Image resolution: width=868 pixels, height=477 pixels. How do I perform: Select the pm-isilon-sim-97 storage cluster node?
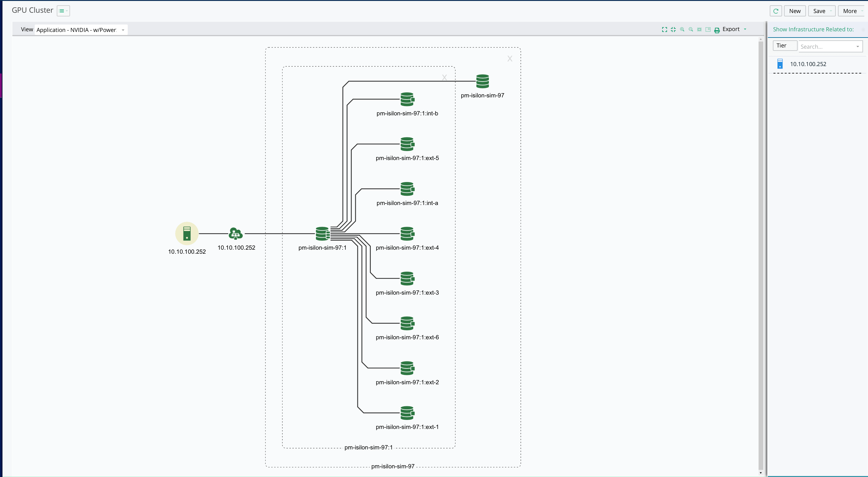(482, 81)
